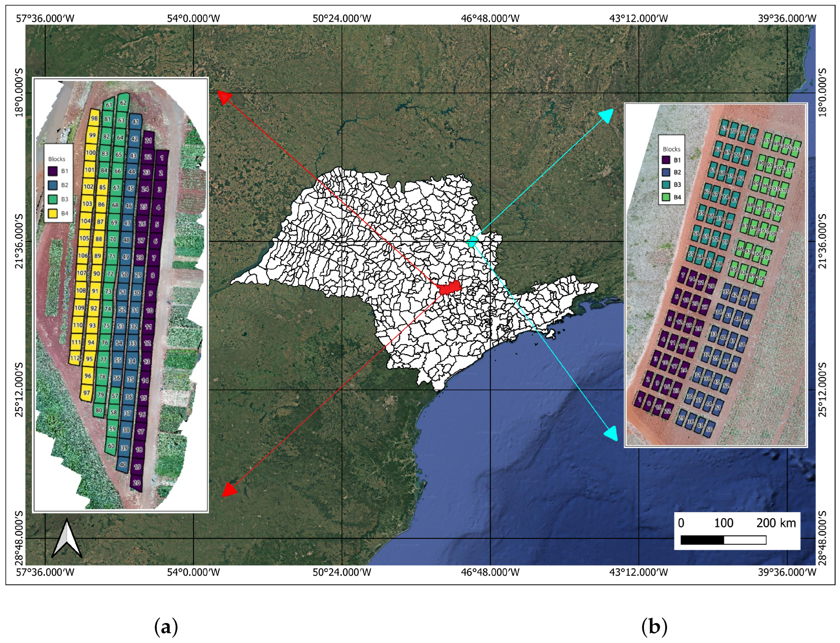The image size is (840, 643).
Task: Click the "200 km" scale bar label
Action: (x=776, y=523)
